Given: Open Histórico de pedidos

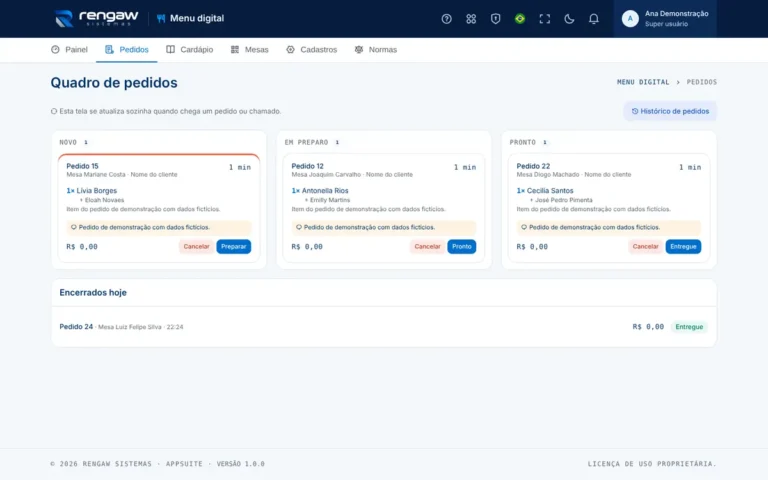Looking at the screenshot, I should [670, 111].
